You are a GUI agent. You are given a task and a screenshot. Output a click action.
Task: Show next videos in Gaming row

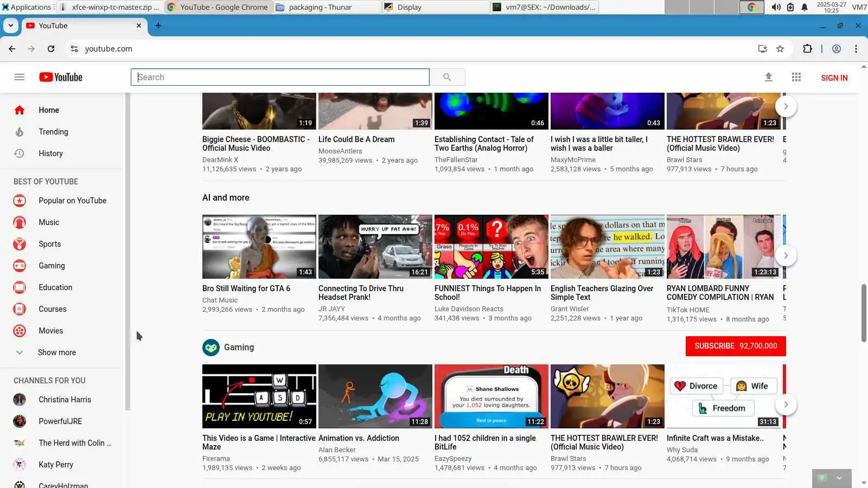click(786, 404)
